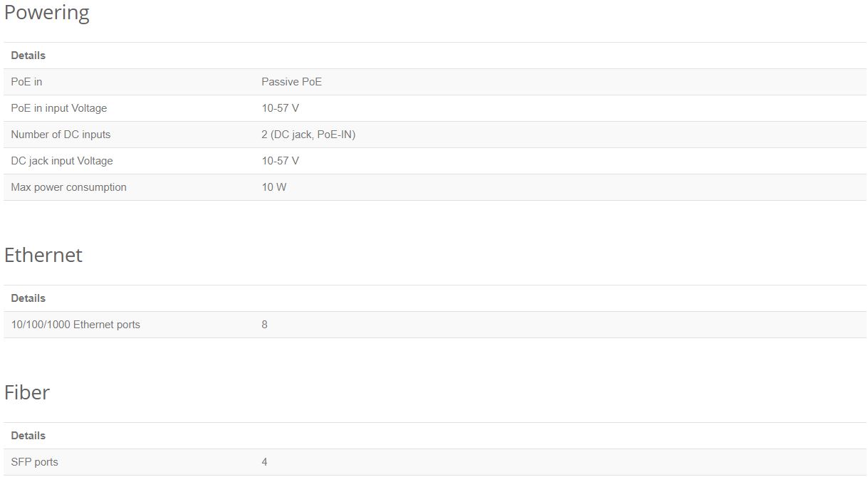Select the 'PoE in input Voltage' label
Image resolution: width=868 pixels, height=477 pixels.
click(59, 108)
